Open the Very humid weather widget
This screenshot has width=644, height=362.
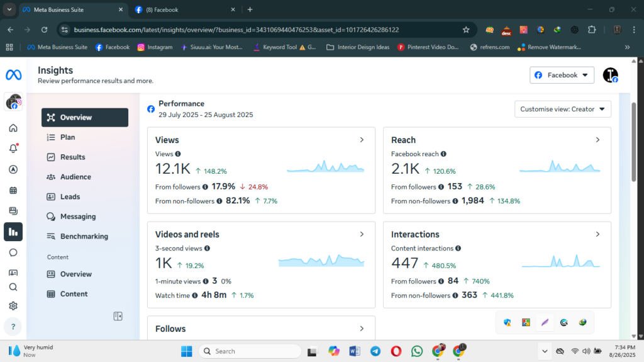pos(31,351)
